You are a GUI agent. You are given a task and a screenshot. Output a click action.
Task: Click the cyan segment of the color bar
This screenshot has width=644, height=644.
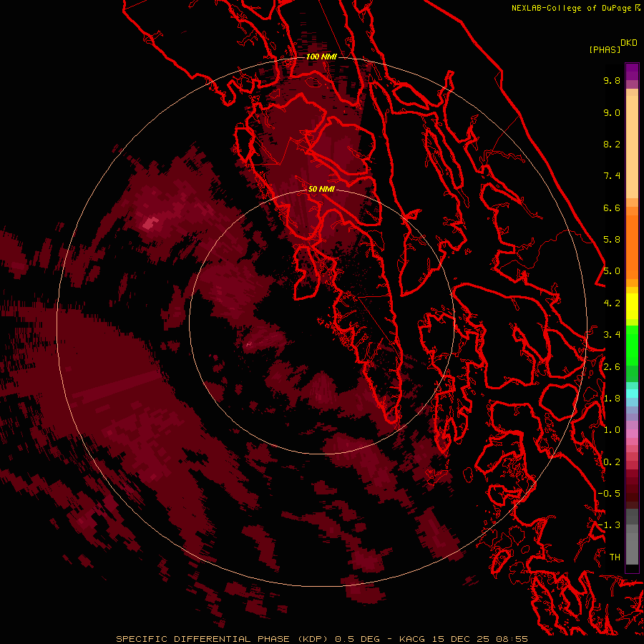(632, 394)
